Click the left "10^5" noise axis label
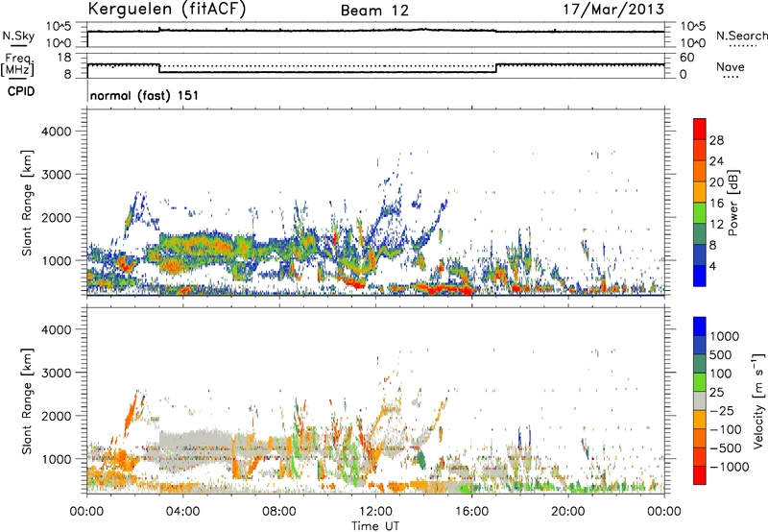This screenshot has width=768, height=532. tap(59, 27)
